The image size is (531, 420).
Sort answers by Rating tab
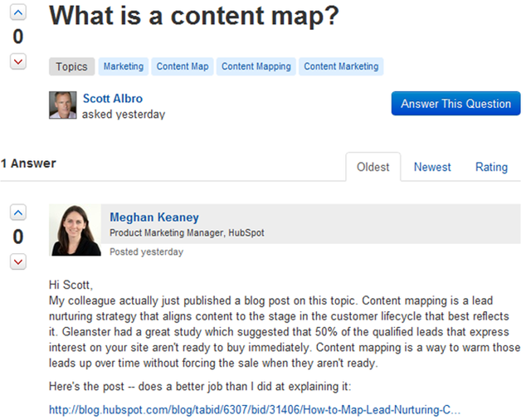click(491, 167)
